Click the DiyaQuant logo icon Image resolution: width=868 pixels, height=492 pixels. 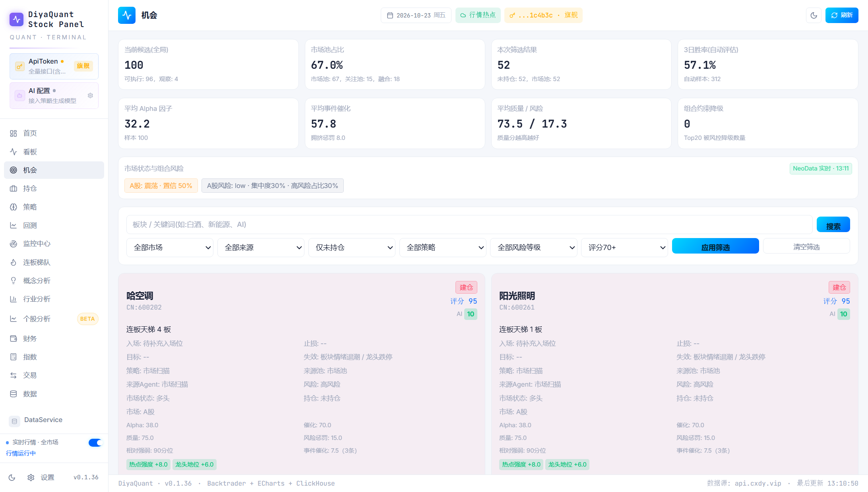tap(17, 19)
